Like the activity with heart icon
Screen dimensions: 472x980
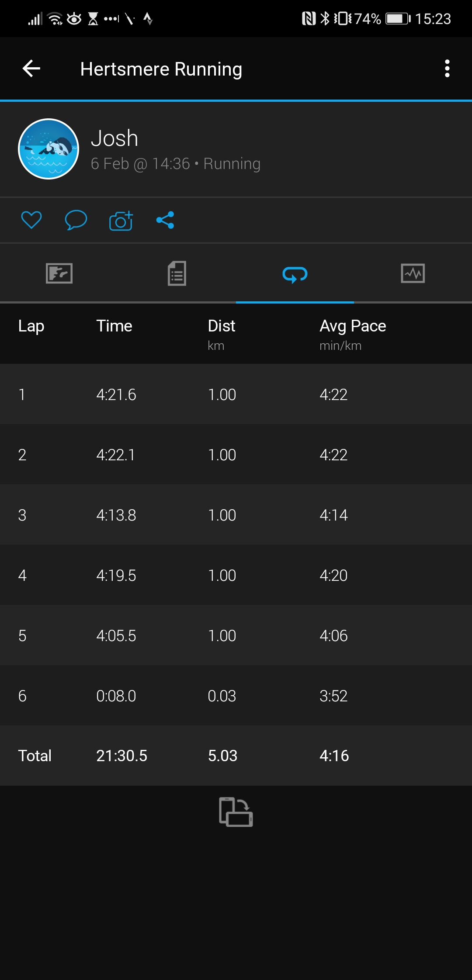tap(31, 220)
